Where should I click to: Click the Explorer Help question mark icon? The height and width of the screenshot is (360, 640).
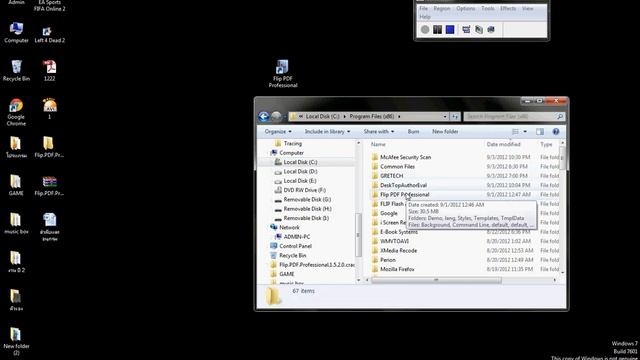point(556,131)
